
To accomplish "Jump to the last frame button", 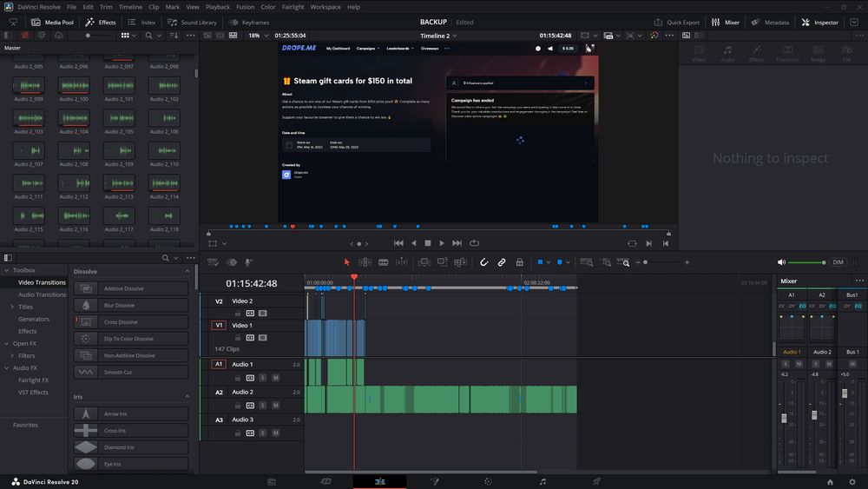I will [457, 243].
